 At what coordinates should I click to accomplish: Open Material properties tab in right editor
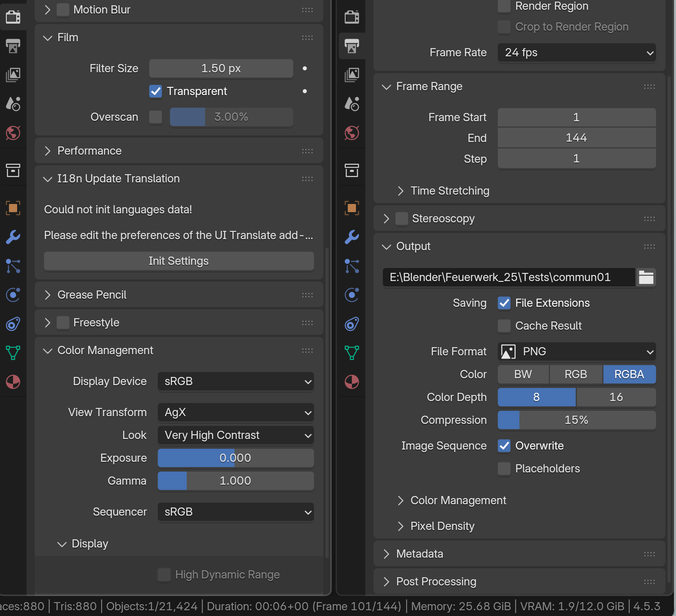click(352, 382)
